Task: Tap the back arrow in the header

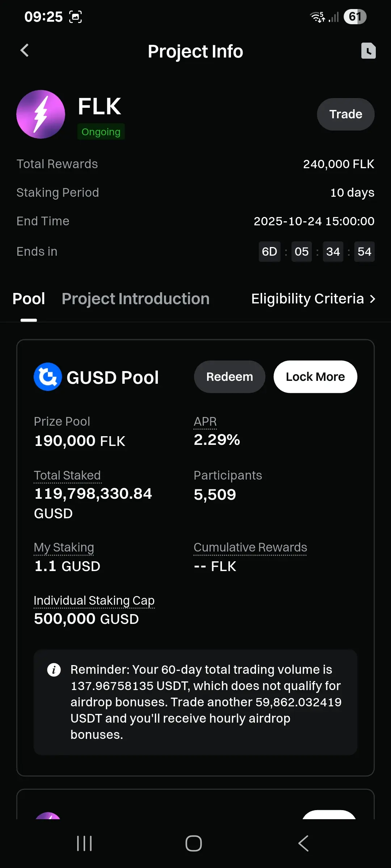Action: [x=25, y=51]
